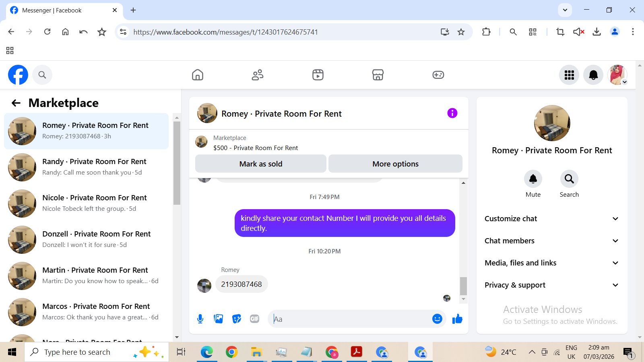
Task: Send a thumbs-up like
Action: [457, 319]
